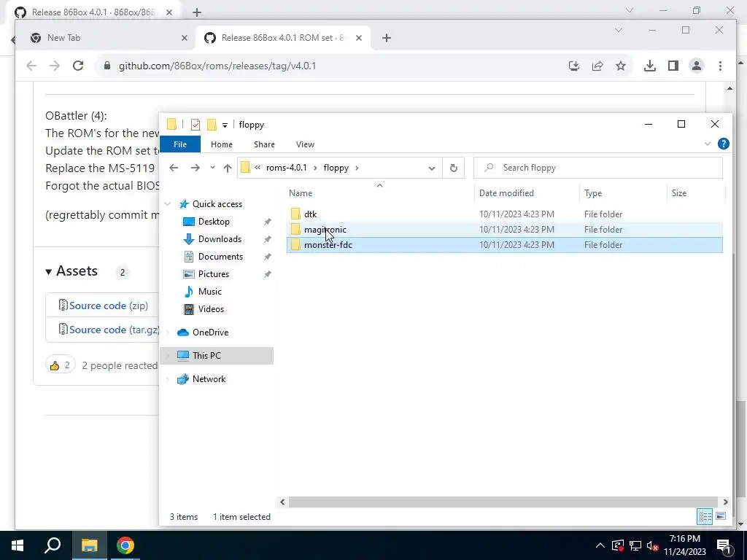The width and height of the screenshot is (747, 560).
Task: Click File Explorer taskbar icon
Action: pyautogui.click(x=89, y=545)
